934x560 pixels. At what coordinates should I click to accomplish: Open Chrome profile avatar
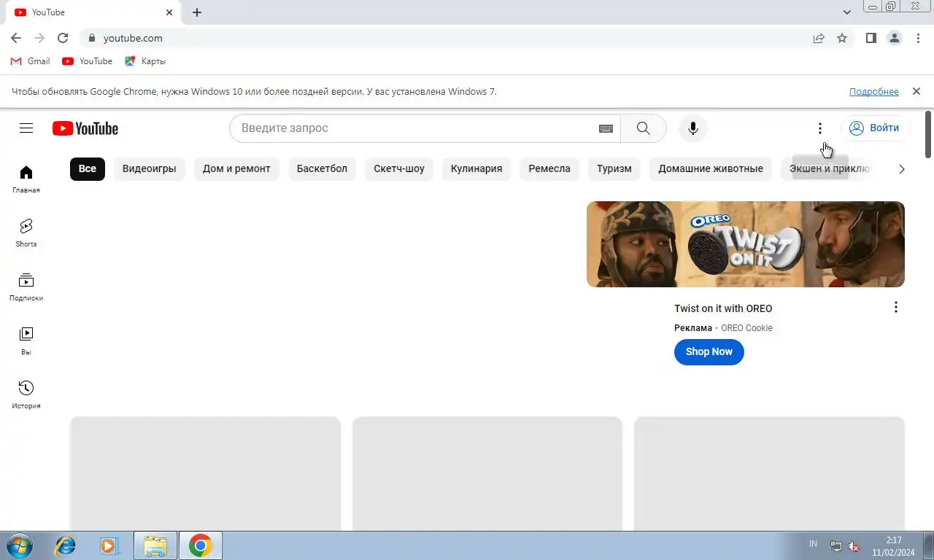click(895, 38)
